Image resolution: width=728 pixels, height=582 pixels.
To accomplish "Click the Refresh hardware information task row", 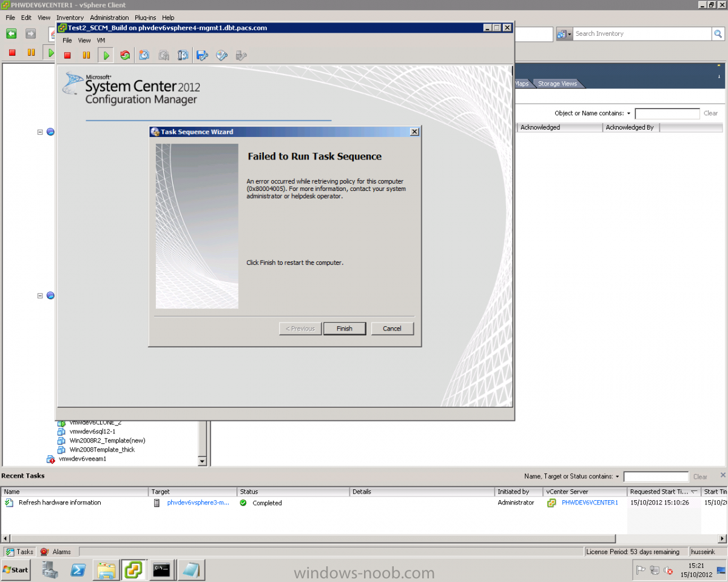I will (x=364, y=503).
